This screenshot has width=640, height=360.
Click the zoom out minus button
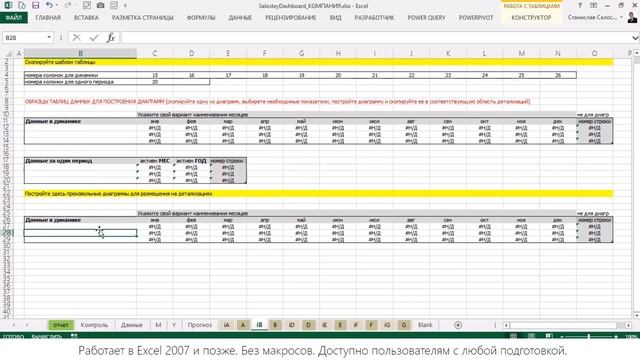(562, 336)
